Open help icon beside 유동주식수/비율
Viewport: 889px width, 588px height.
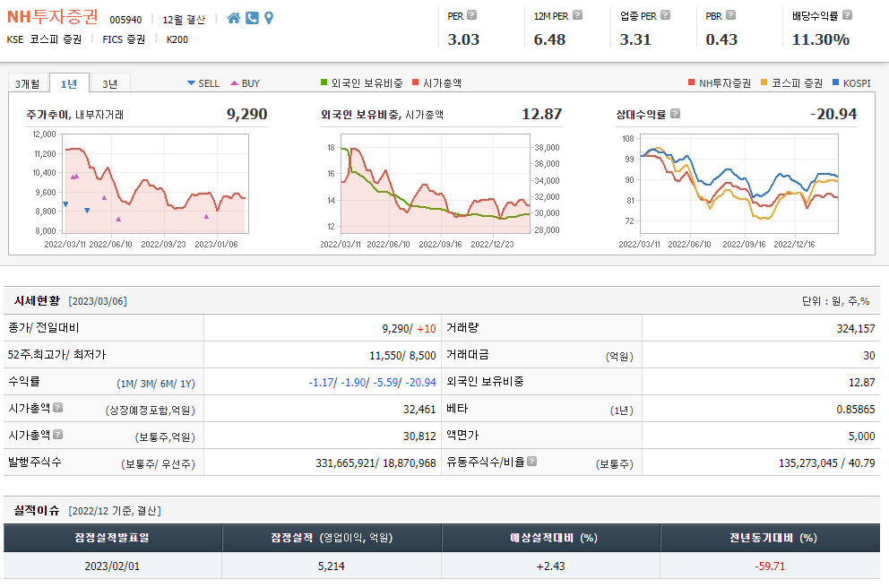531,461
